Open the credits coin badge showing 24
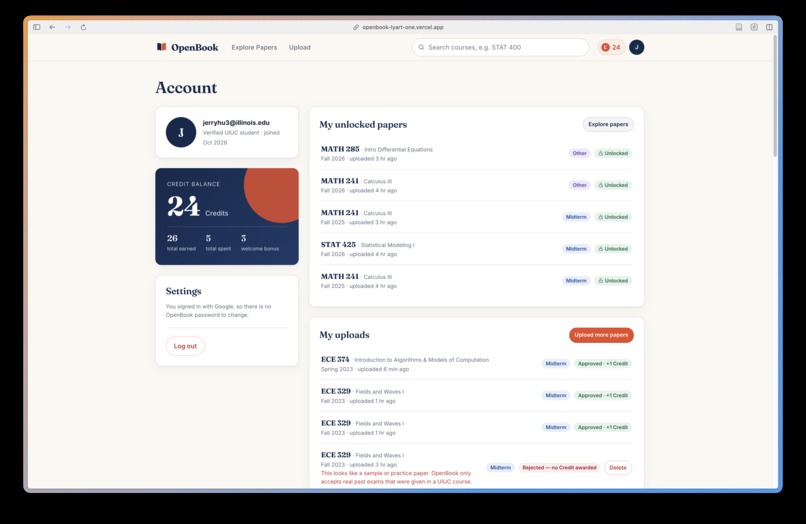Image resolution: width=806 pixels, height=524 pixels. pos(611,47)
